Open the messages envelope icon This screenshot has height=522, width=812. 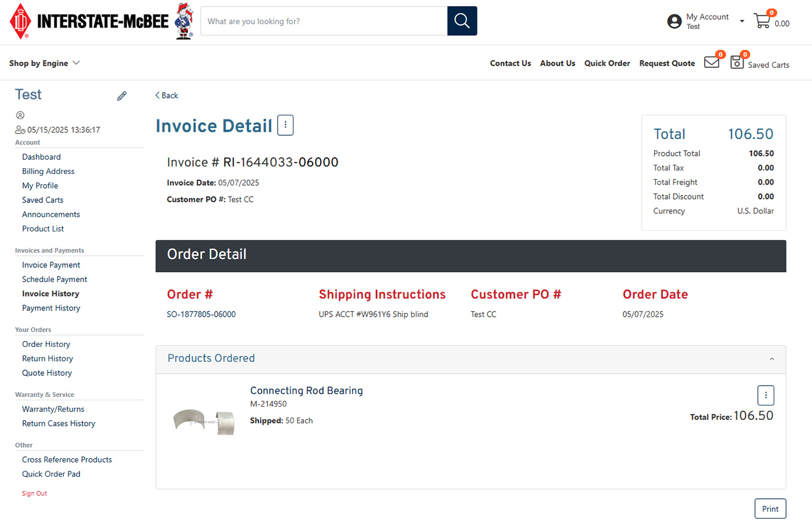712,62
